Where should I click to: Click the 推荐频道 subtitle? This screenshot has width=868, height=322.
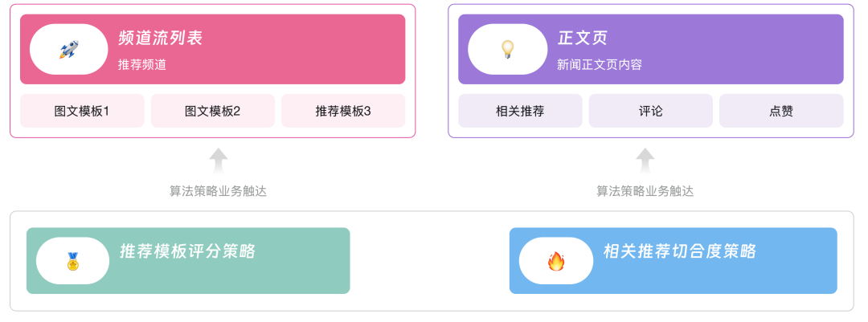[141, 65]
